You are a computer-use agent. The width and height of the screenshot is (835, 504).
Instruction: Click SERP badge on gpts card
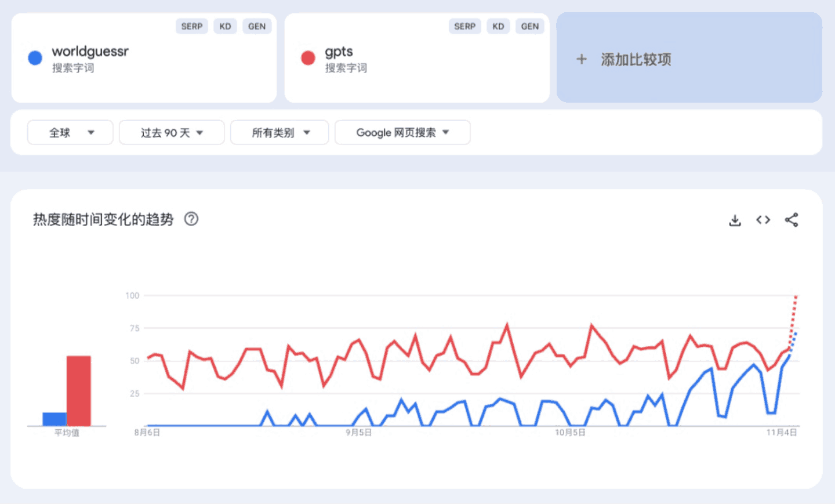click(x=464, y=26)
